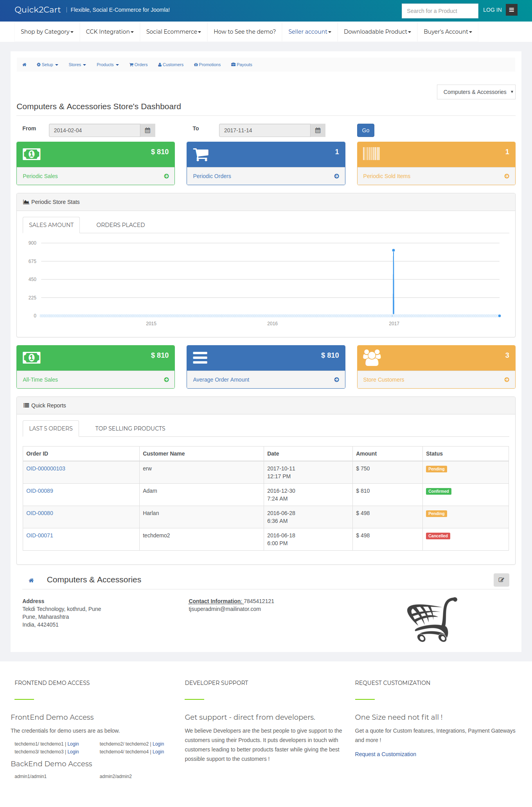Click arrow icon on Store Customers card
Screen dimensions: 532x807
coord(507,380)
